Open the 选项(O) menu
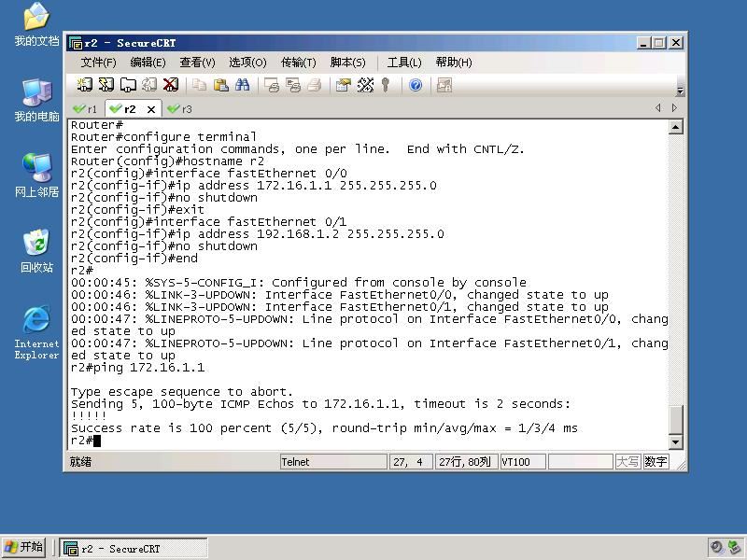This screenshot has width=747, height=560. coord(247,63)
